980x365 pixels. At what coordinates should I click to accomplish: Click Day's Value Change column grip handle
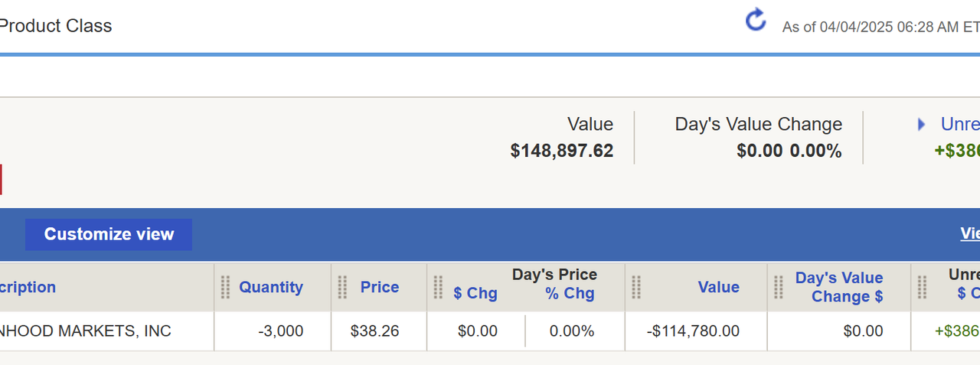pos(778,288)
